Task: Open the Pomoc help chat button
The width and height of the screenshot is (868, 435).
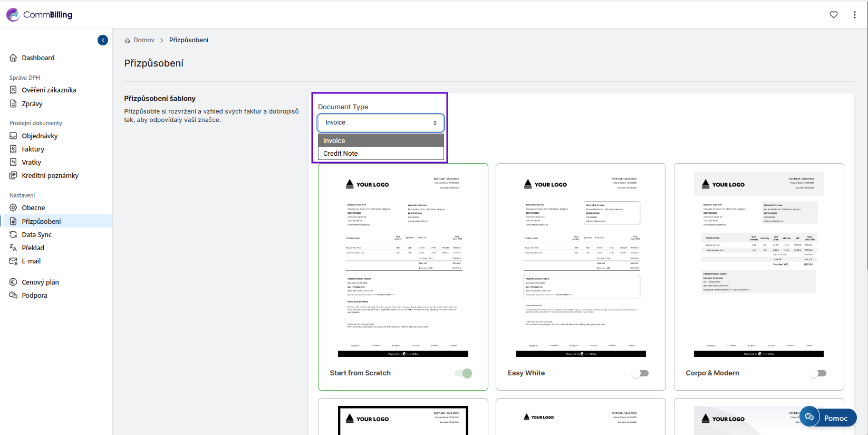Action: (x=828, y=418)
